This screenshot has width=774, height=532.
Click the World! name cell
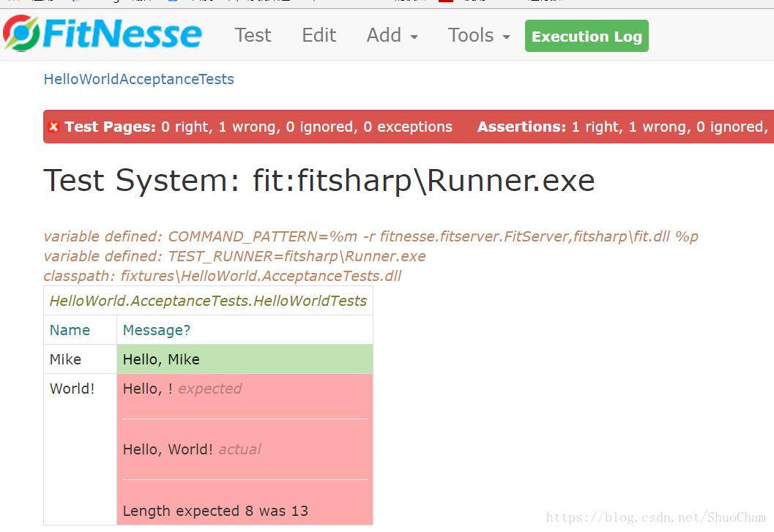pyautogui.click(x=80, y=449)
